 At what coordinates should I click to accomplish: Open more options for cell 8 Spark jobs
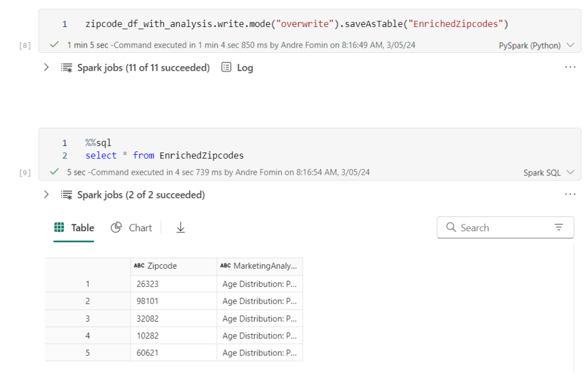tap(570, 67)
